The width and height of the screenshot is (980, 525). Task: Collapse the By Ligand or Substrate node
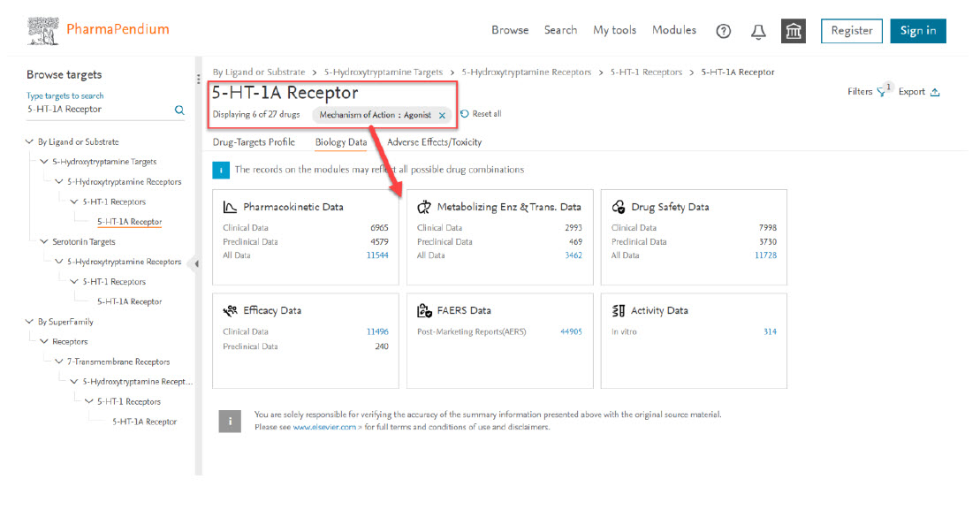tap(31, 141)
